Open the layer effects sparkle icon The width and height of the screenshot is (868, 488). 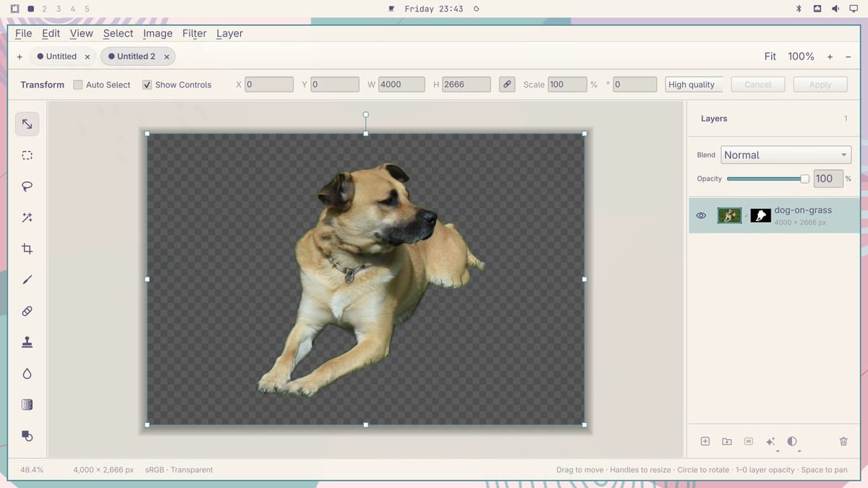pos(770,441)
